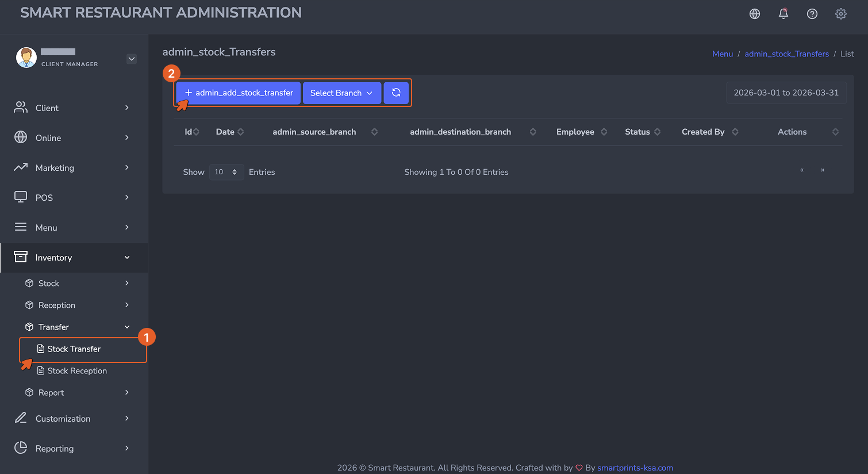868x474 pixels.
Task: Expand the Marketing menu chevron
Action: coord(127,167)
